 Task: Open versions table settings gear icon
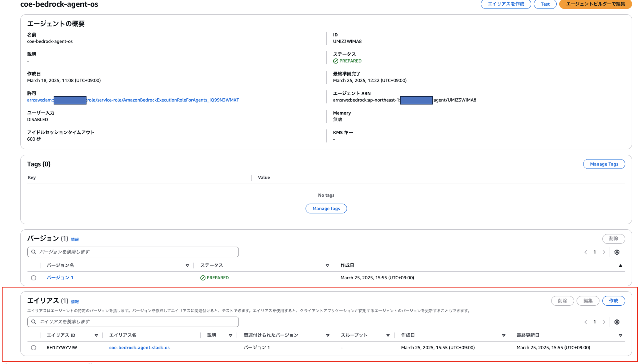pos(617,252)
